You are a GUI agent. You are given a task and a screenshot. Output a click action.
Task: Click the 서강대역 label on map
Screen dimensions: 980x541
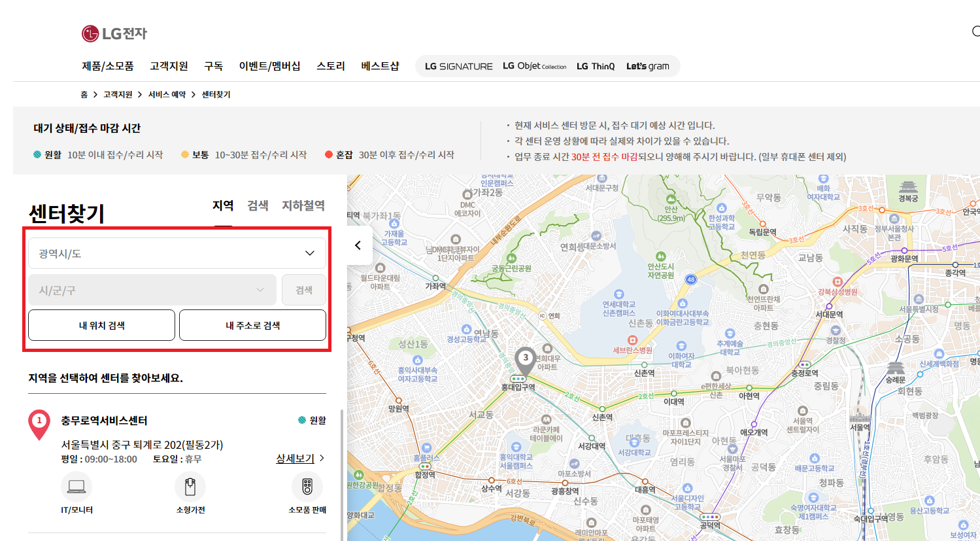tap(592, 446)
